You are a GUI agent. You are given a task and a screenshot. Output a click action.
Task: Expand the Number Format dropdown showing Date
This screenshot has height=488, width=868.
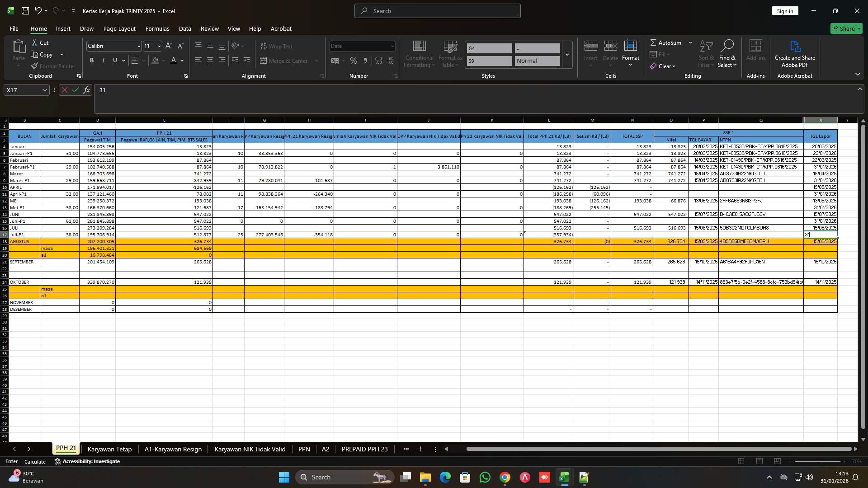pyautogui.click(x=391, y=46)
